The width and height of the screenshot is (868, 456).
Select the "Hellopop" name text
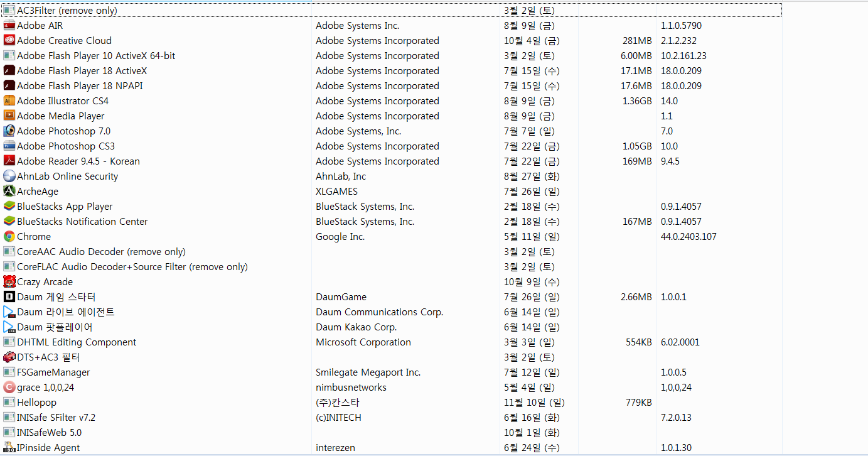point(36,403)
